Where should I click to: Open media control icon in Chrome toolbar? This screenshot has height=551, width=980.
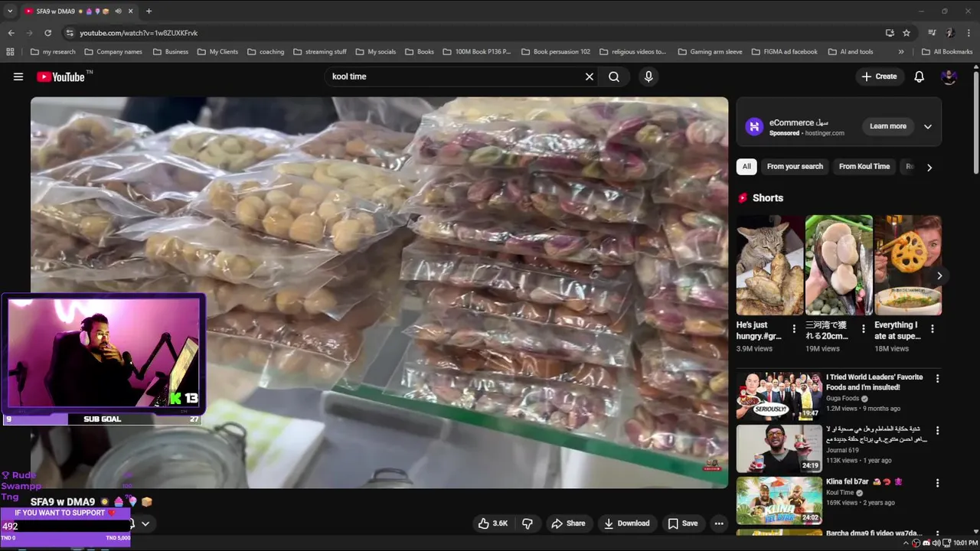(x=932, y=33)
